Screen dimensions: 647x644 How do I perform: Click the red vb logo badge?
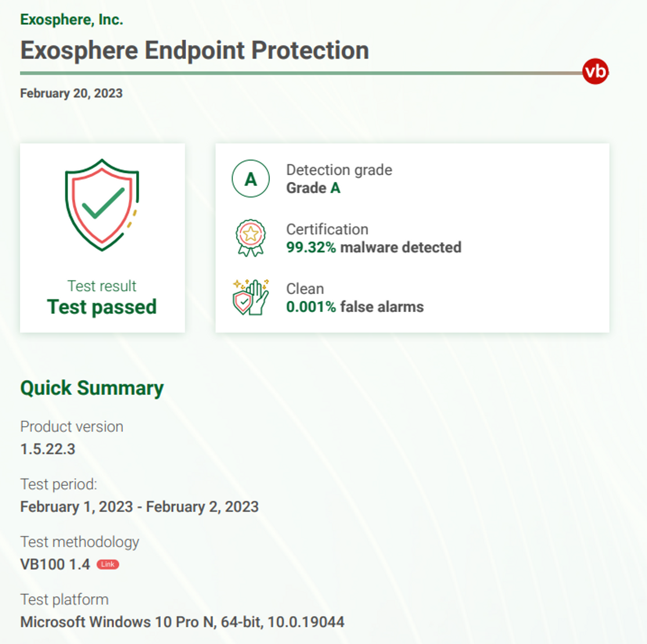click(595, 71)
